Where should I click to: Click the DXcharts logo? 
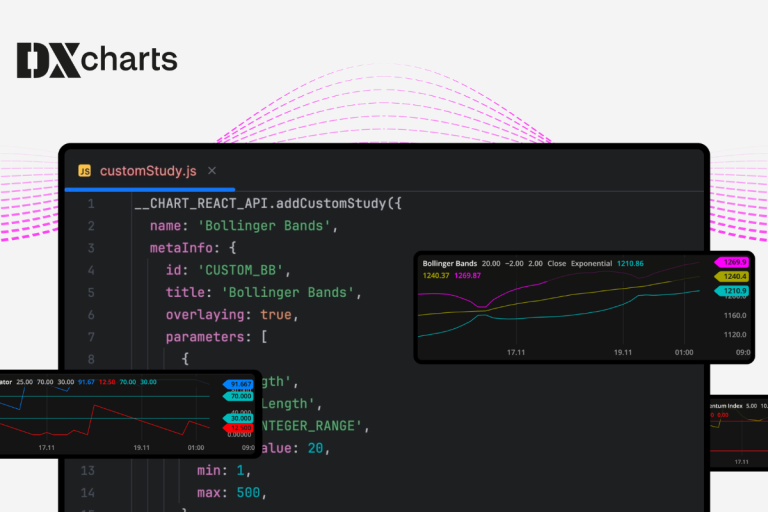[97, 60]
